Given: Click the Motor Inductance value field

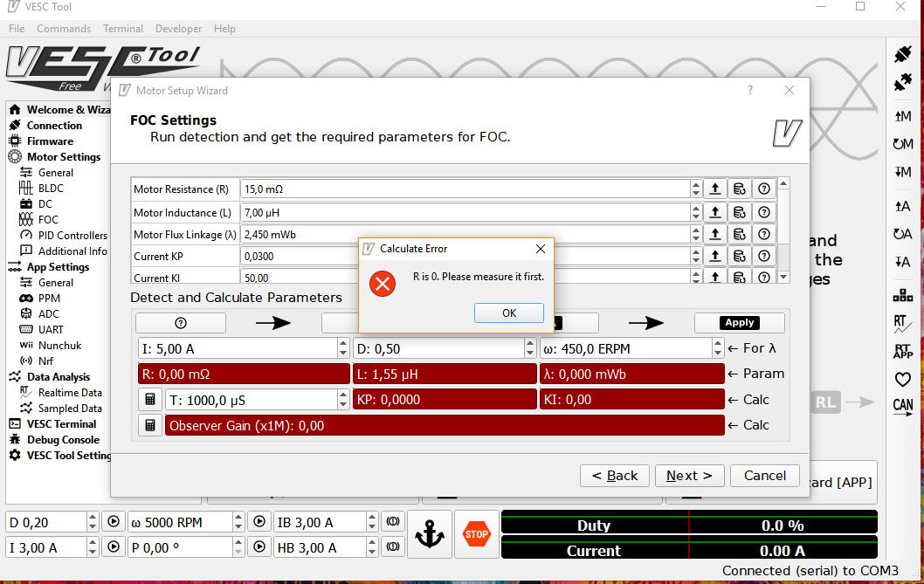Looking at the screenshot, I should (465, 212).
